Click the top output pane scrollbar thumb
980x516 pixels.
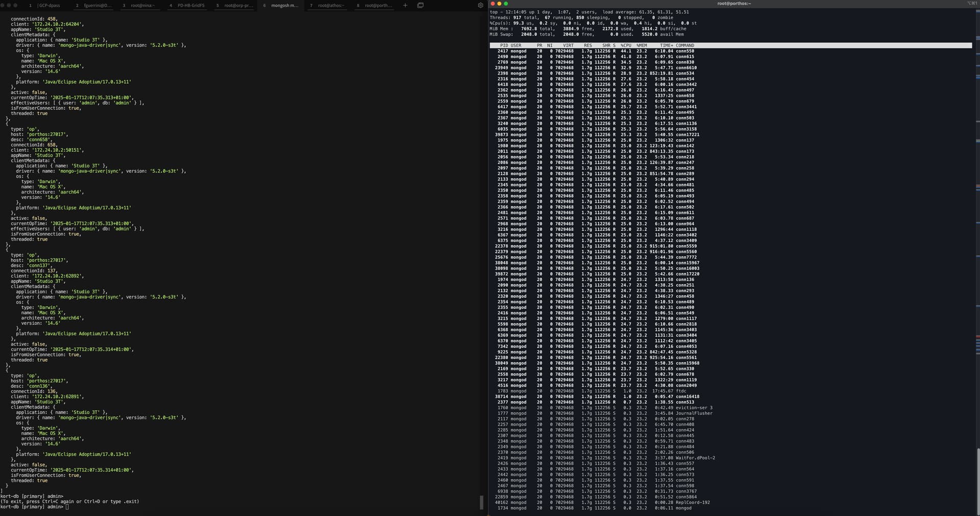tap(977, 480)
